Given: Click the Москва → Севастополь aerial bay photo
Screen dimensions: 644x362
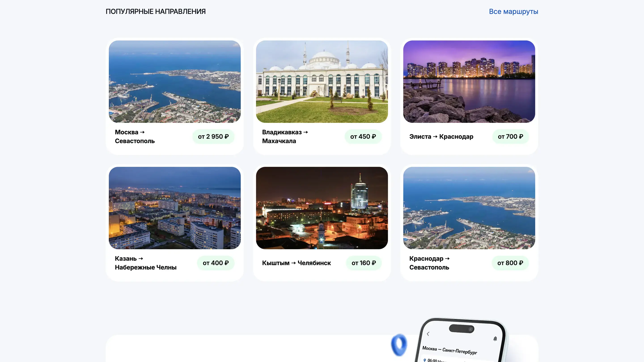Looking at the screenshot, I should (174, 81).
